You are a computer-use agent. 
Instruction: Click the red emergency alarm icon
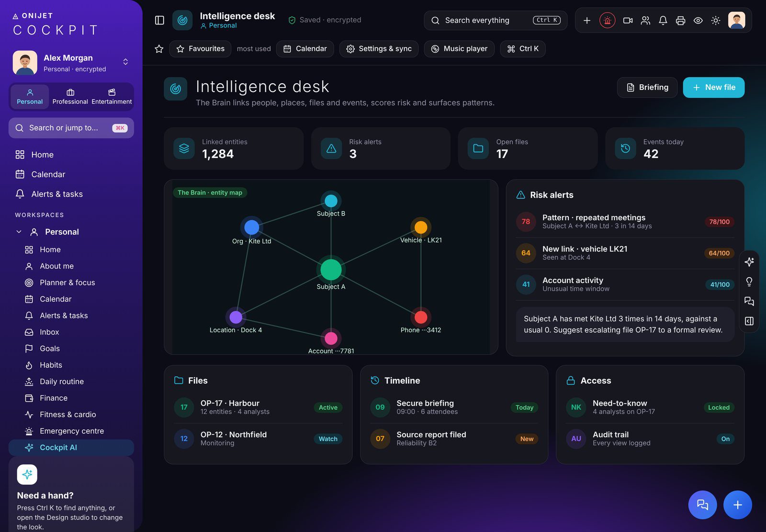coord(607,20)
